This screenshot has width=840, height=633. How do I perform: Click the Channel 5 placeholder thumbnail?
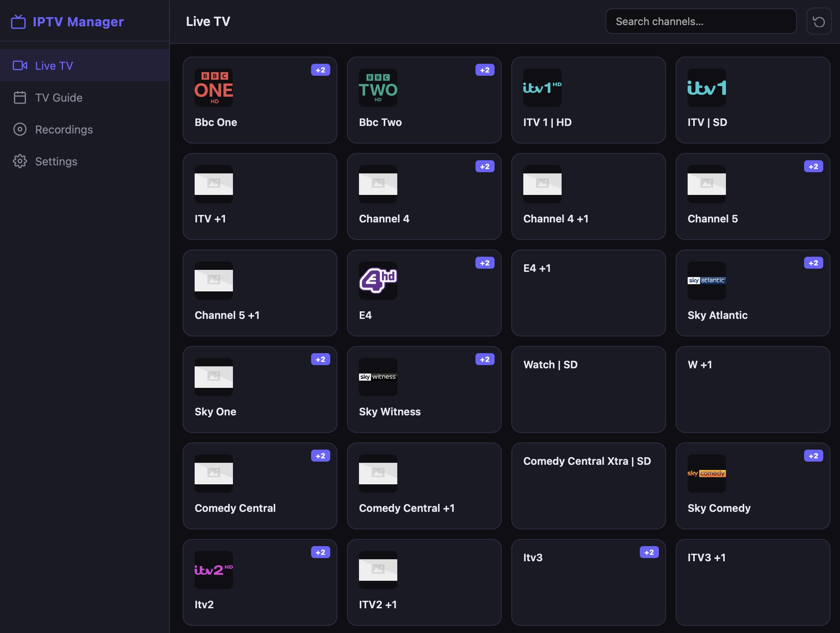click(707, 184)
